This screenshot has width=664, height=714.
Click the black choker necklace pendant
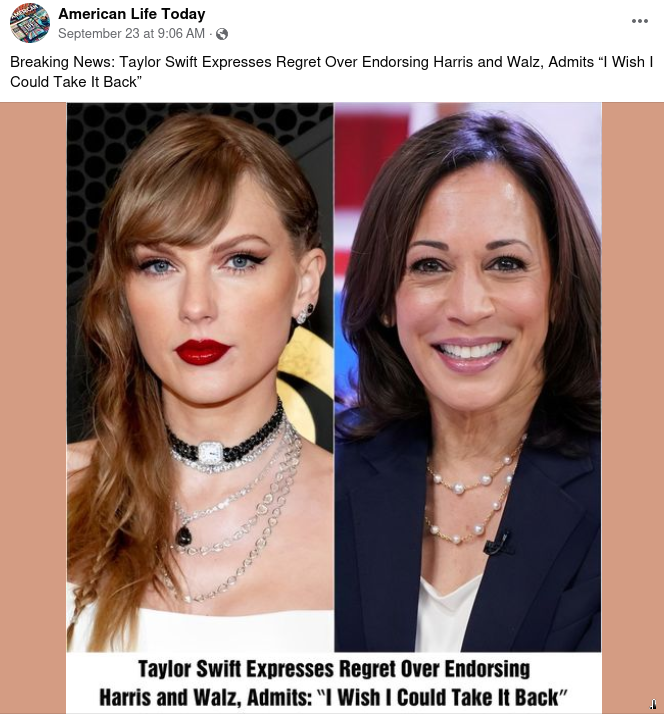[x=210, y=453]
